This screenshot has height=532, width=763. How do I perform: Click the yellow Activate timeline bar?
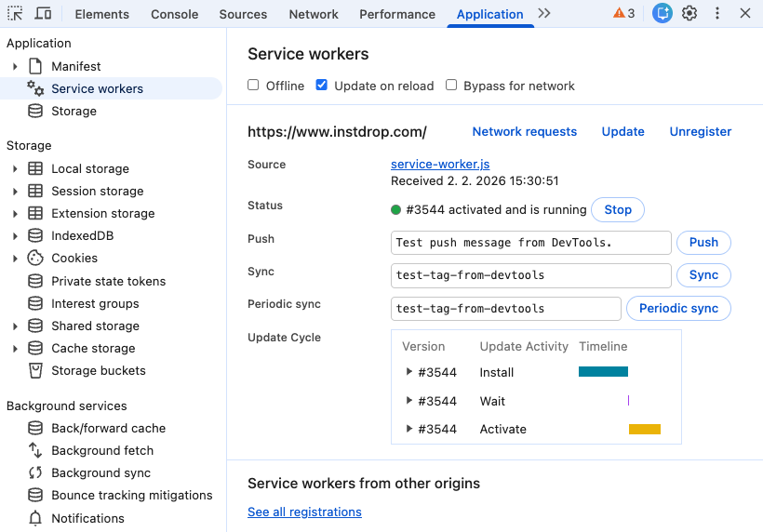pos(645,429)
